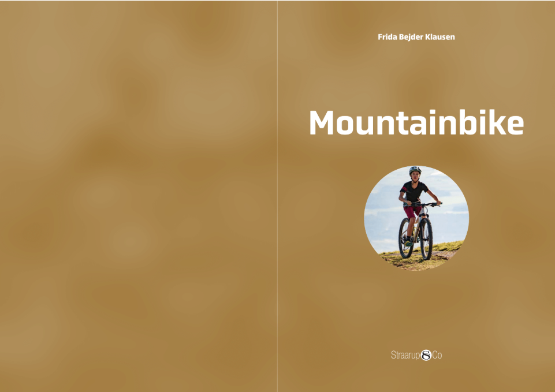Select the Mountainbike title text
The width and height of the screenshot is (555, 392).
tap(416, 122)
